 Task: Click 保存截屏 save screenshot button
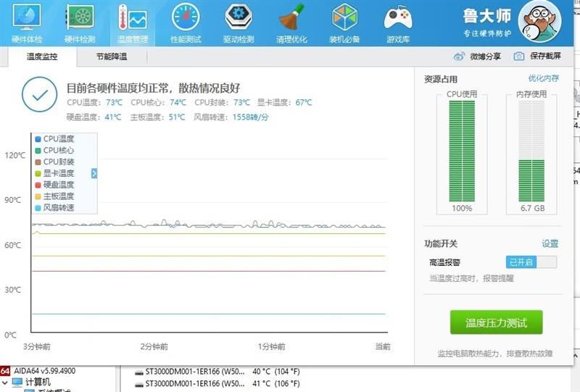click(545, 56)
